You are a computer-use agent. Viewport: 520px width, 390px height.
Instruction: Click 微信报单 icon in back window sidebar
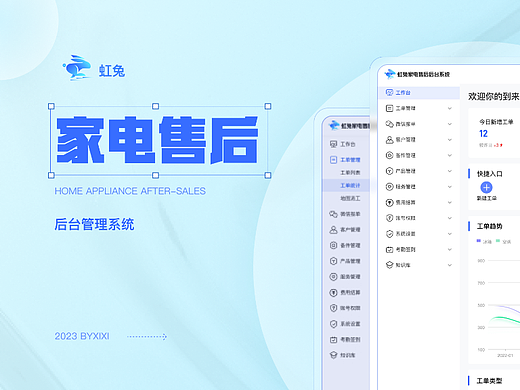[333, 214]
